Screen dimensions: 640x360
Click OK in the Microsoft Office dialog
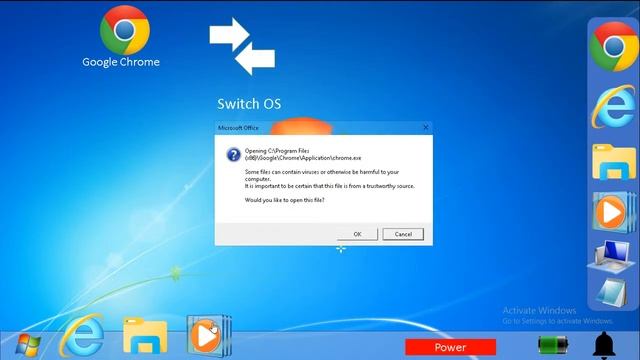[x=357, y=234]
